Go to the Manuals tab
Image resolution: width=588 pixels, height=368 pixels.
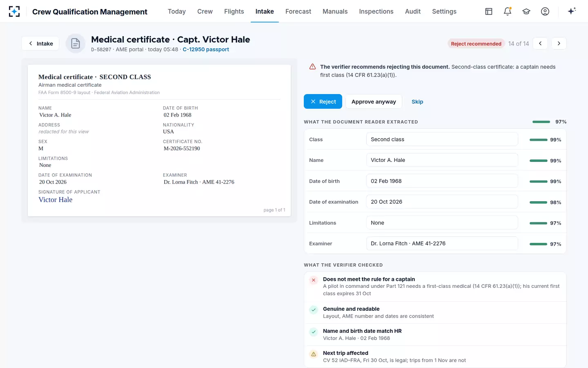[335, 11]
